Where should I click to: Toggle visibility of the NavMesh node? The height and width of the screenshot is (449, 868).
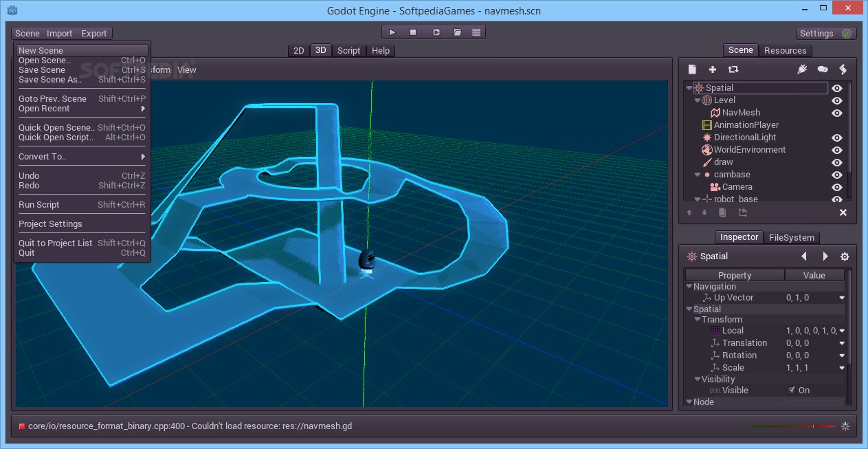pos(837,113)
